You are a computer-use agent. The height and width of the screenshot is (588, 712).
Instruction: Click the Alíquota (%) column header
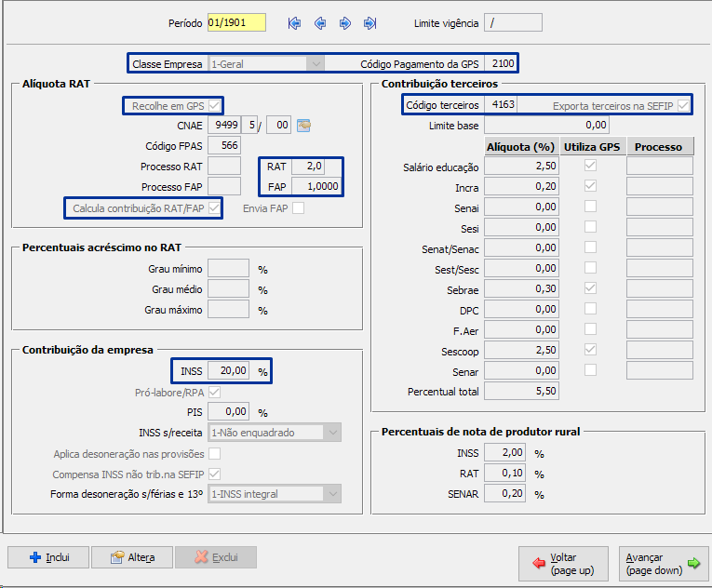(x=521, y=147)
